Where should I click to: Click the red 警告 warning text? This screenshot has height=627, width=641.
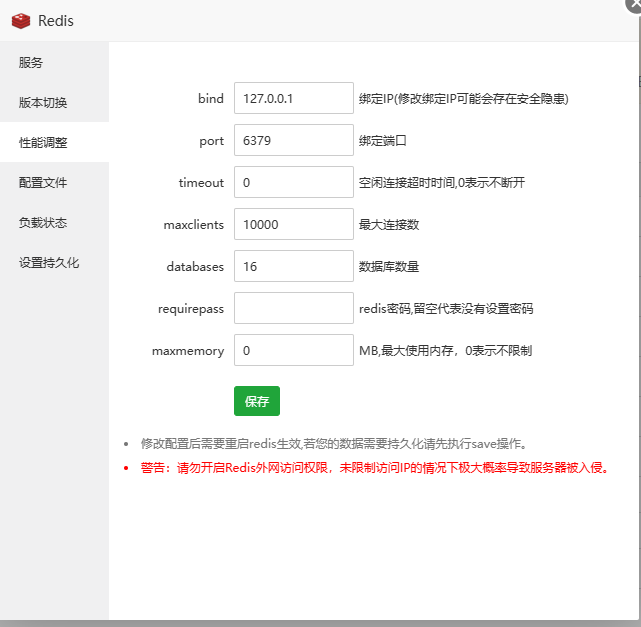click(x=376, y=468)
